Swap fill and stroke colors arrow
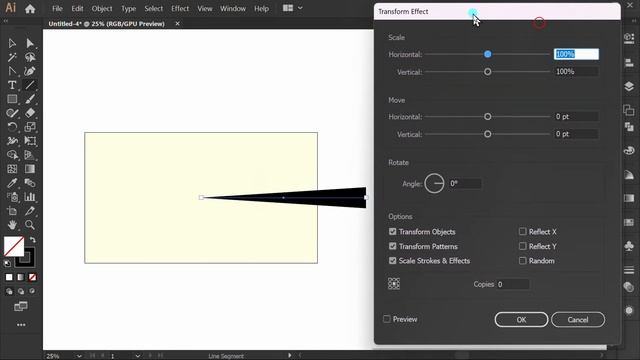640x360 pixels. 33,240
